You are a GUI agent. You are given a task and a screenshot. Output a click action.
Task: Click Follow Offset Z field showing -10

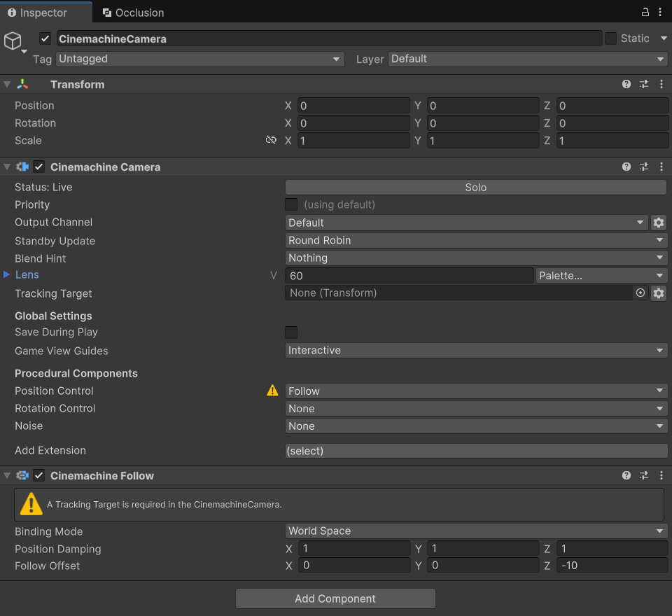tap(612, 565)
